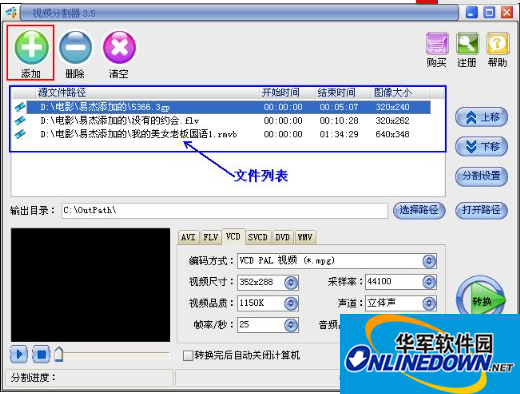Switch to the WMV tab

[x=305, y=237]
